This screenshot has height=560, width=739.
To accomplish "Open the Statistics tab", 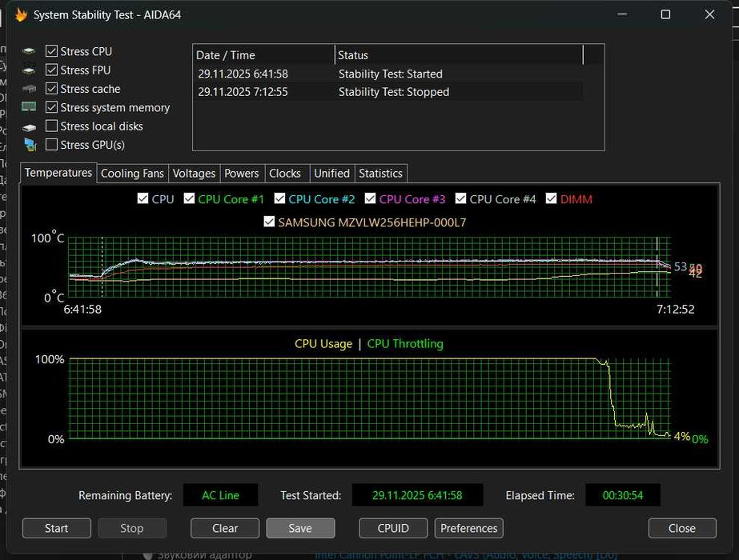I will point(380,173).
